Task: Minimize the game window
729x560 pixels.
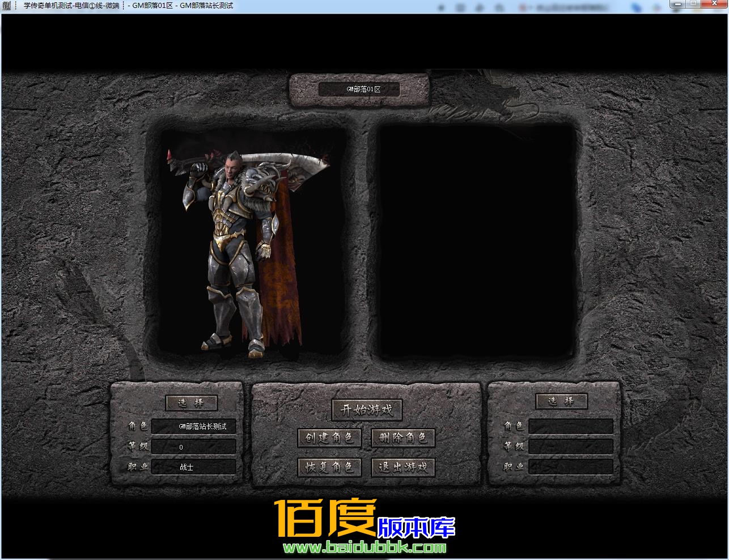Action: 679,5
